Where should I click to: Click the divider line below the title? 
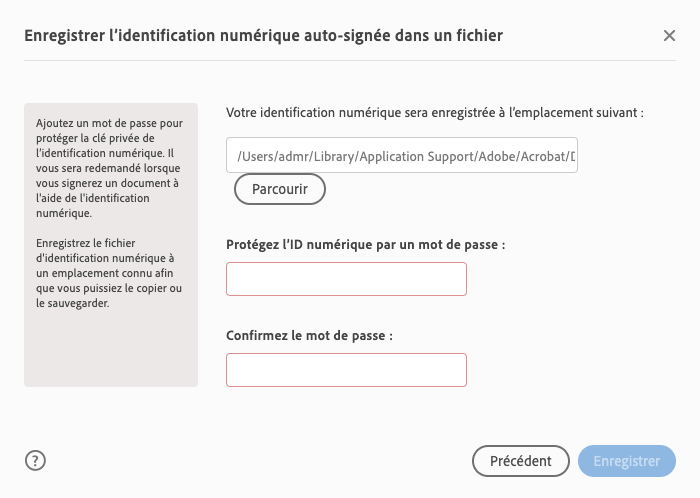[350, 62]
